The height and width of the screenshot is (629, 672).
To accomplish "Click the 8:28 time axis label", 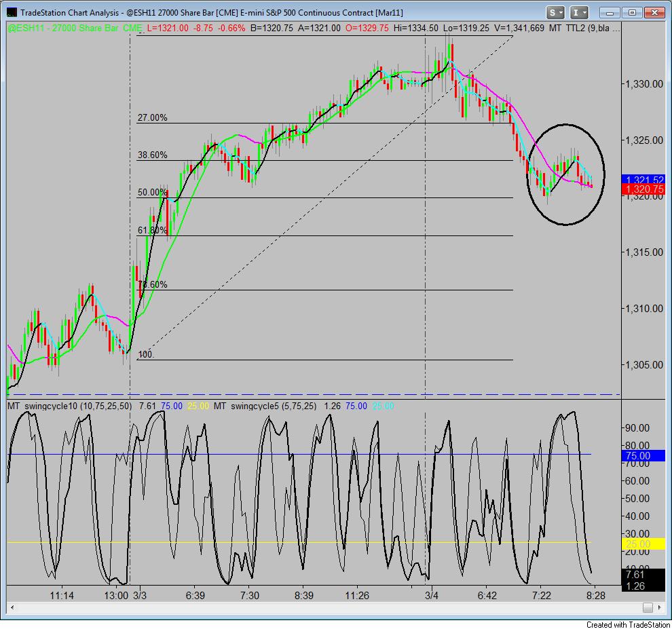I will coord(596,596).
